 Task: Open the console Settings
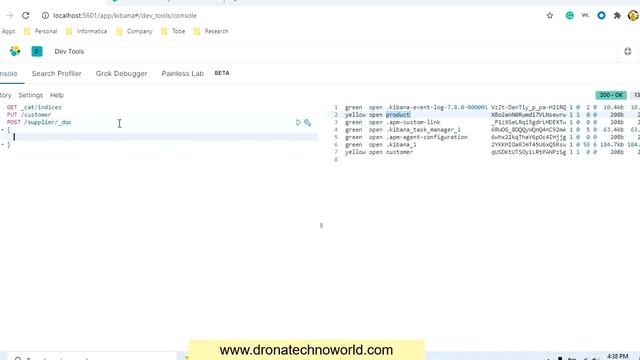pos(31,95)
